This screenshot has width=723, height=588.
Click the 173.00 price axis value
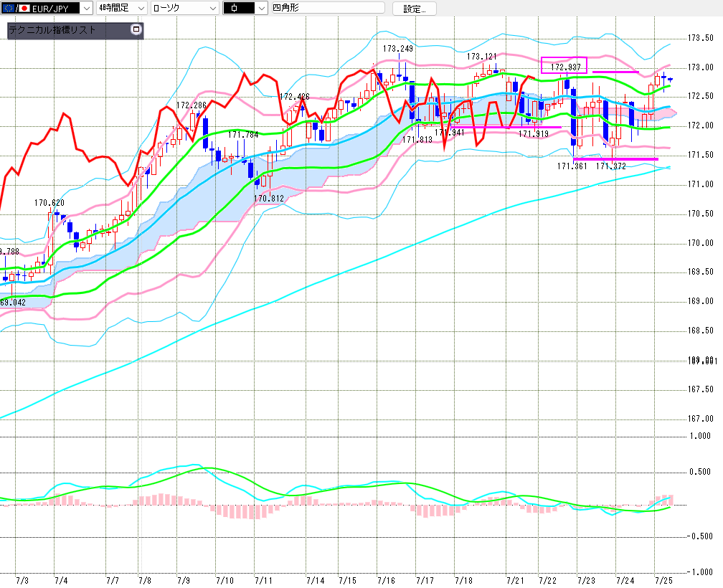pyautogui.click(x=700, y=67)
